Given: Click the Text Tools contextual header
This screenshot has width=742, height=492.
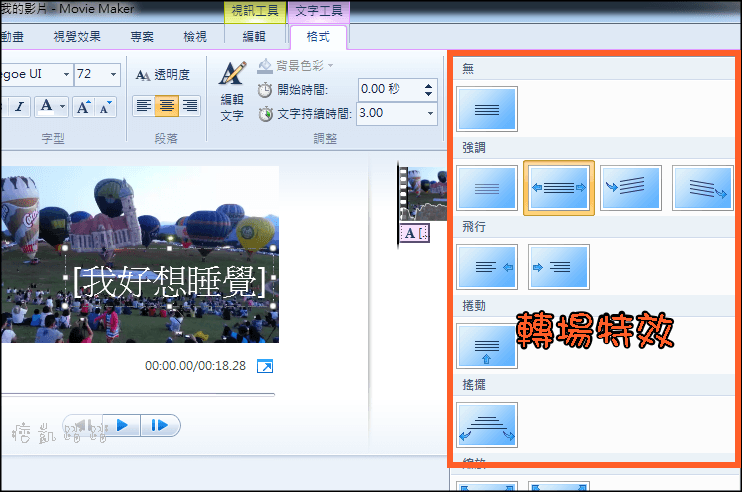Looking at the screenshot, I should 319,11.
